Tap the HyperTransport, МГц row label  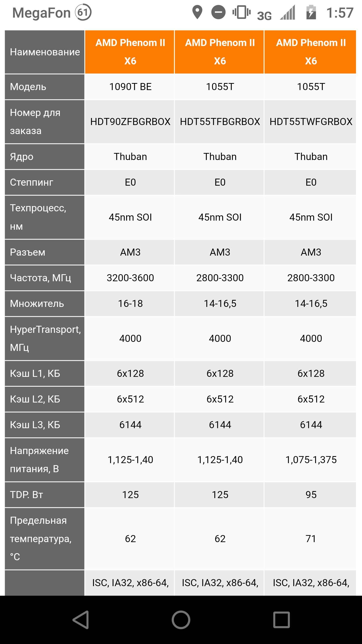click(x=45, y=338)
